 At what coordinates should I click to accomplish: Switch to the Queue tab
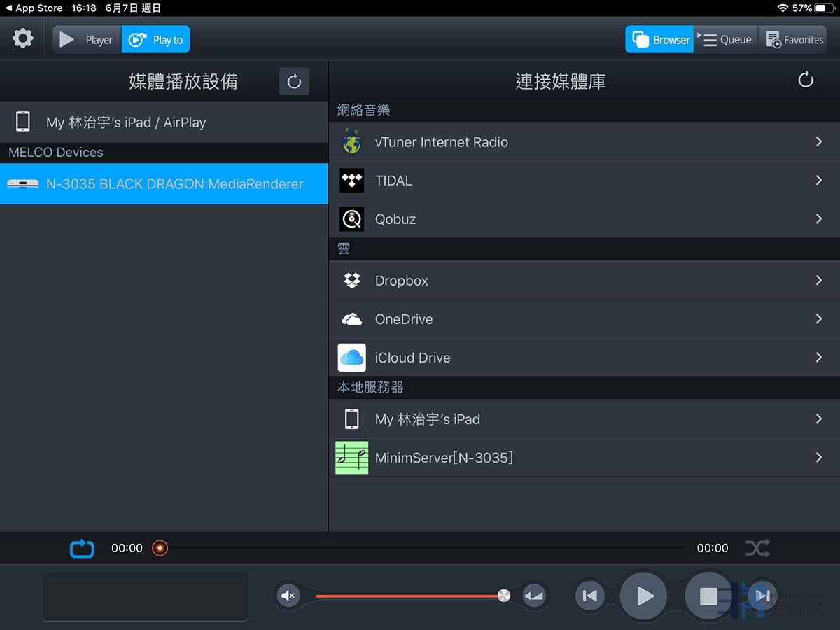(x=726, y=40)
